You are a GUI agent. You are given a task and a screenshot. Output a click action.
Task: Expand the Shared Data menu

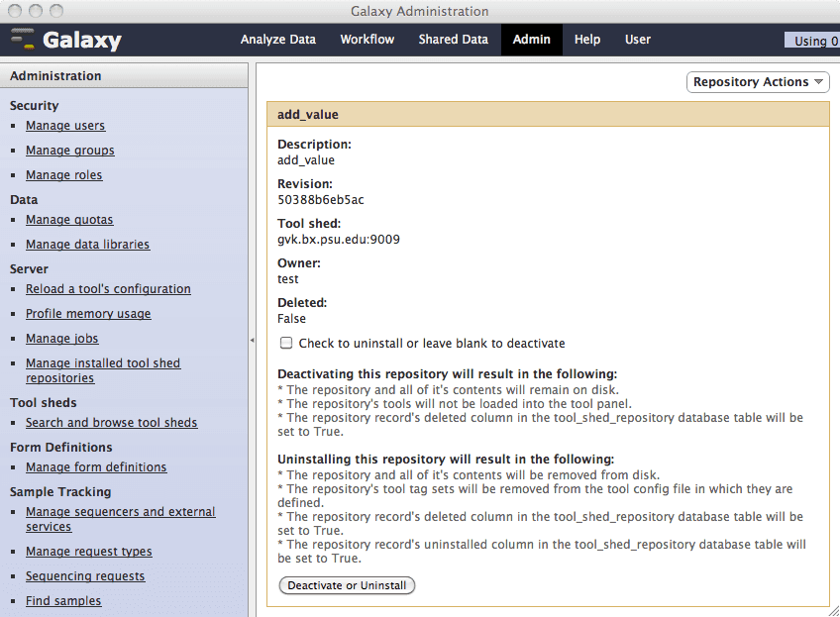pos(453,40)
